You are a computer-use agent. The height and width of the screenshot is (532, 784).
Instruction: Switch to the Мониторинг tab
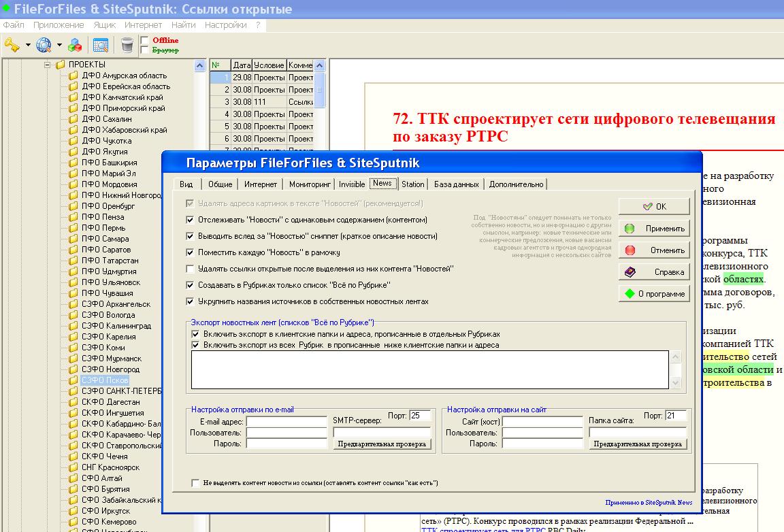pyautogui.click(x=310, y=184)
